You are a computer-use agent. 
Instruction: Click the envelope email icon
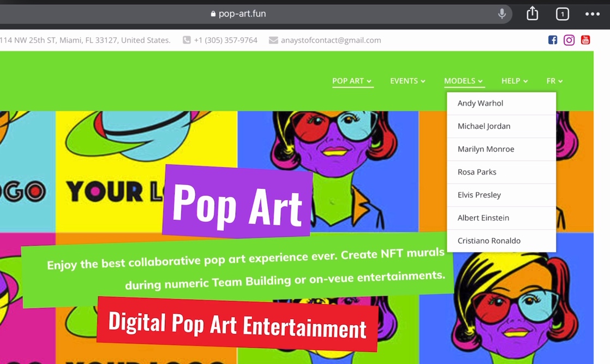[x=273, y=40]
